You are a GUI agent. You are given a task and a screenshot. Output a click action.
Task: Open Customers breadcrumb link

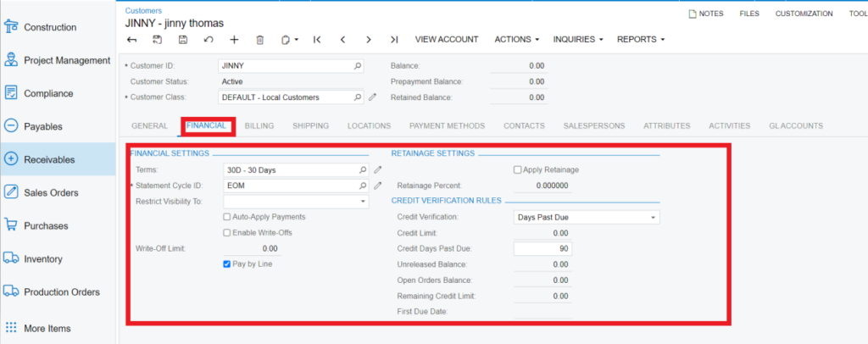point(142,10)
